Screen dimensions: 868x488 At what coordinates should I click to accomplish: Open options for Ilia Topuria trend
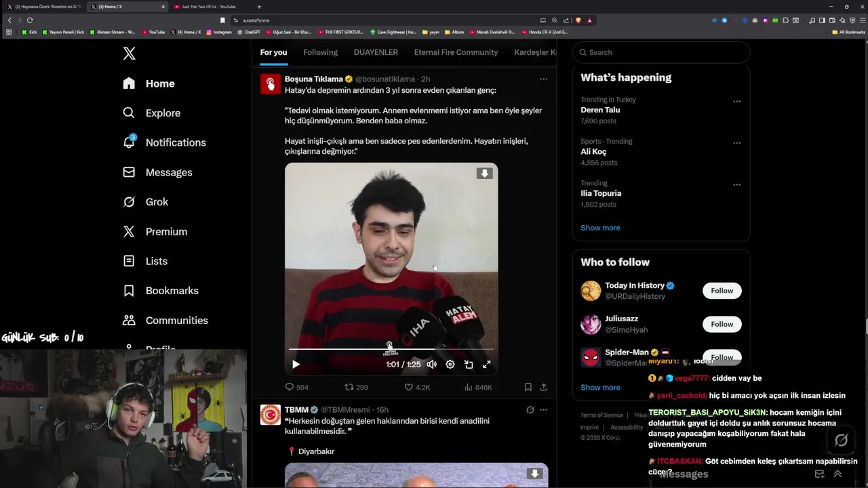[x=736, y=184]
